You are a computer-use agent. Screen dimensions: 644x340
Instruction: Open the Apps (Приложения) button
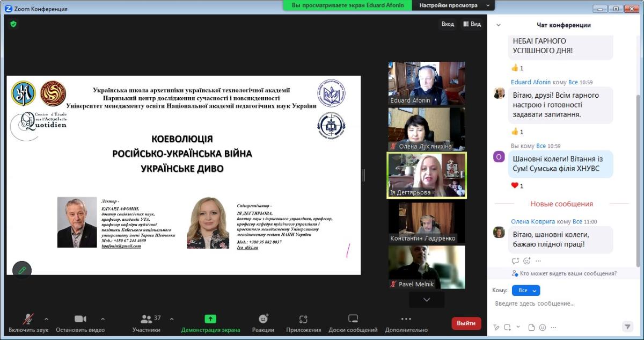[303, 323]
